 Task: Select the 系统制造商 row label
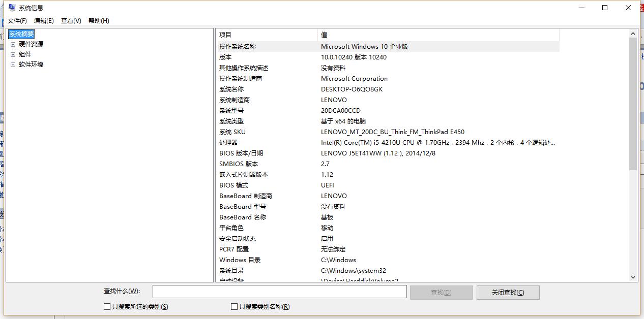(235, 100)
